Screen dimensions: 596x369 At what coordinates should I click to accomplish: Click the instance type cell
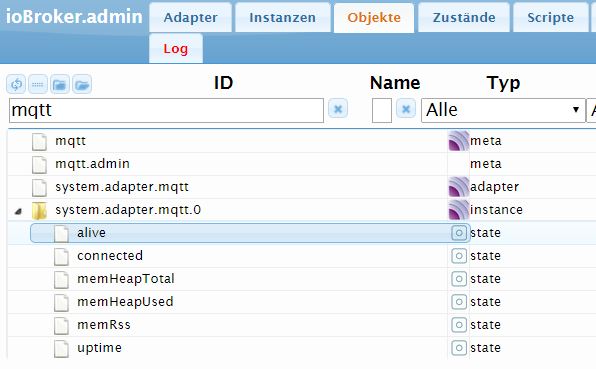click(x=496, y=210)
